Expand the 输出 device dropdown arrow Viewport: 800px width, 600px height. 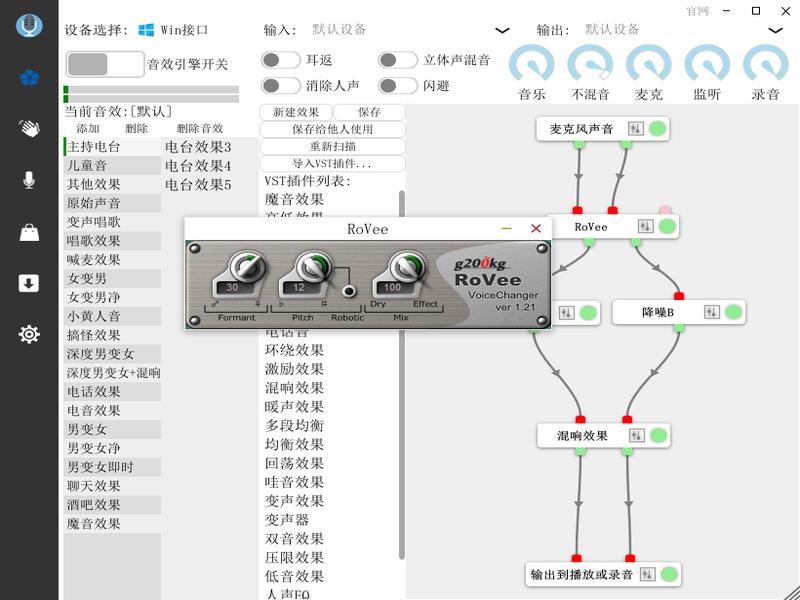point(776,31)
